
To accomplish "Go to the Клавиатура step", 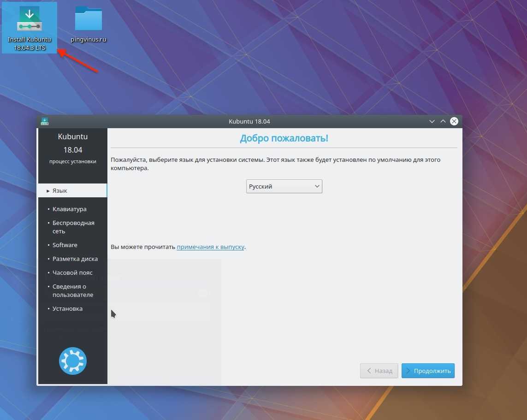I will click(69, 209).
